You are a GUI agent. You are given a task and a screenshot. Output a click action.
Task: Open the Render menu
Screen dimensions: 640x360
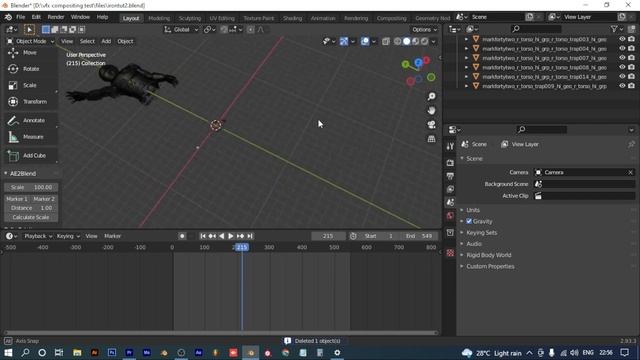[56, 17]
